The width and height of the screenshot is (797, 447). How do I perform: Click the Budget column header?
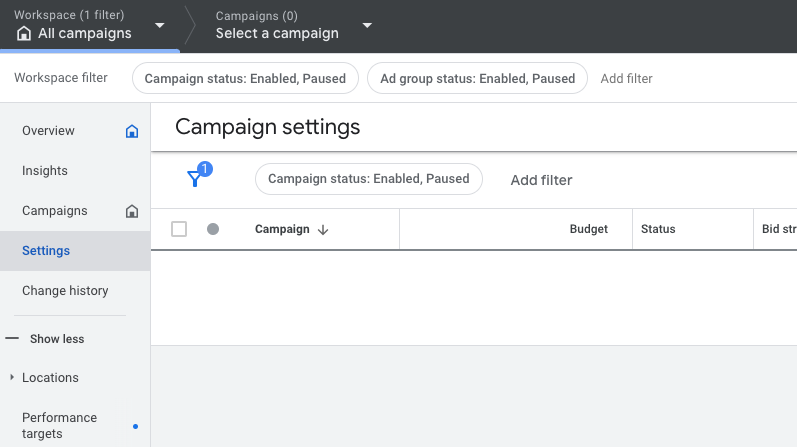(589, 229)
